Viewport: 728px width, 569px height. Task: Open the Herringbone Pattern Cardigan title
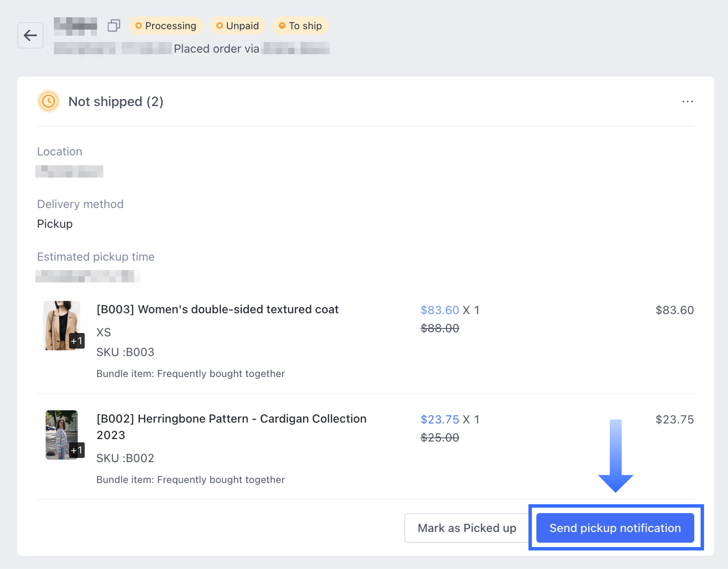(x=231, y=419)
